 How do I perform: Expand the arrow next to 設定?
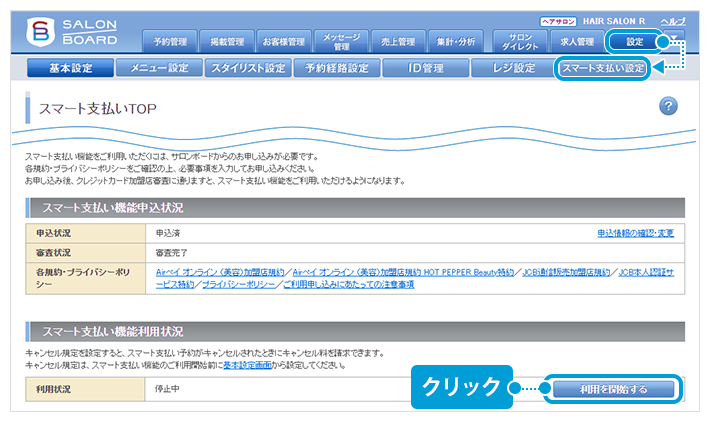coord(674,41)
